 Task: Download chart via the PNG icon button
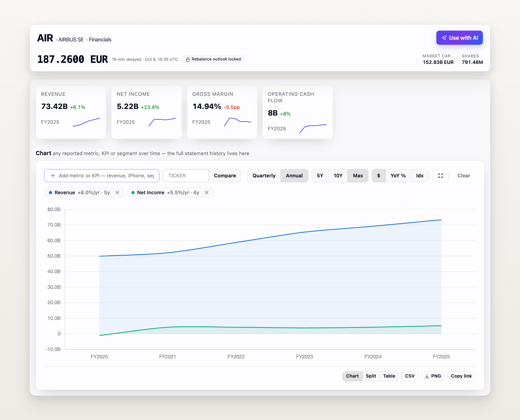[433, 376]
